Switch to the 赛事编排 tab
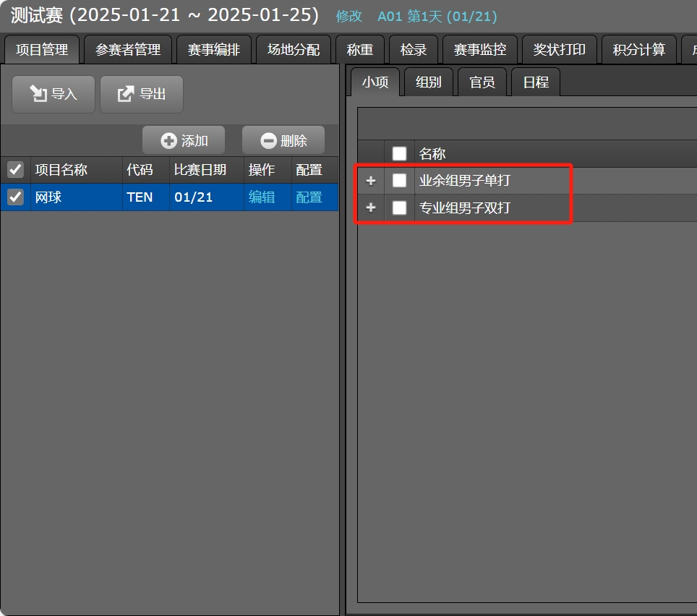The width and height of the screenshot is (697, 616). pyautogui.click(x=214, y=50)
